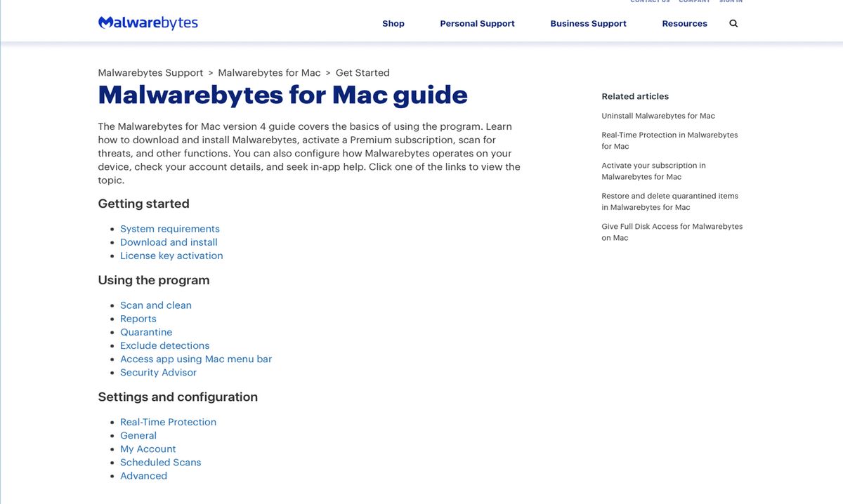This screenshot has width=843, height=504.
Task: Open the Shop menu
Action: click(x=393, y=23)
